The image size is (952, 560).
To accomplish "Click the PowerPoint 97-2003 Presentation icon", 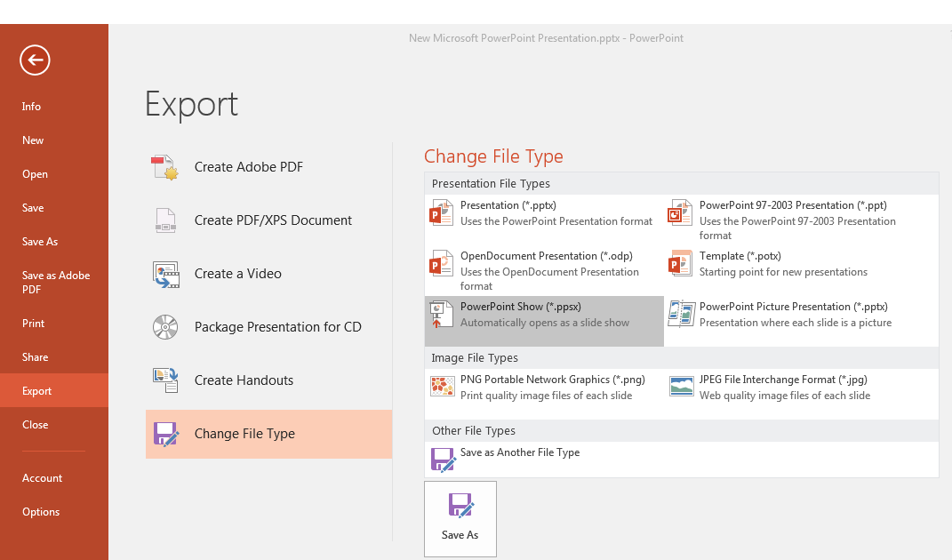I will click(680, 212).
